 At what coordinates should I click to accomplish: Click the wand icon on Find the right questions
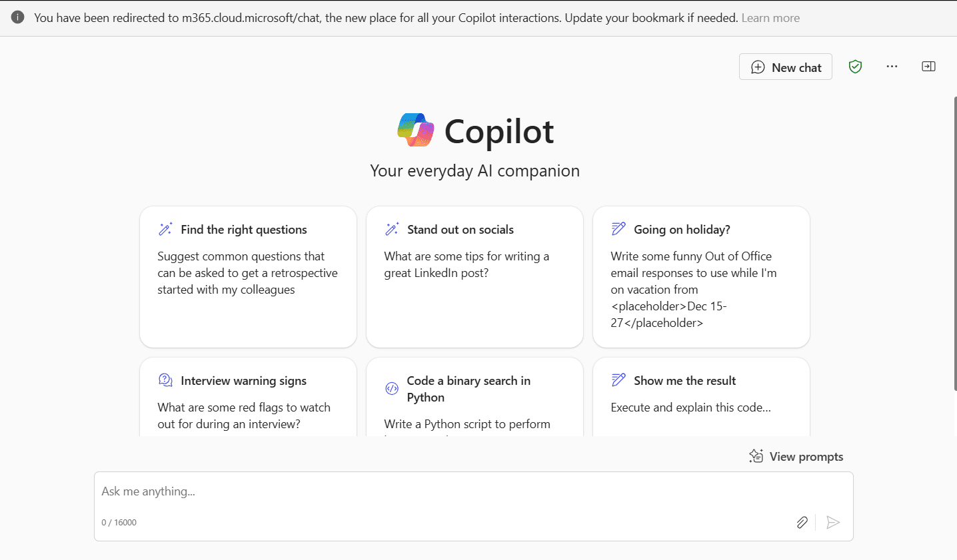[x=166, y=228]
